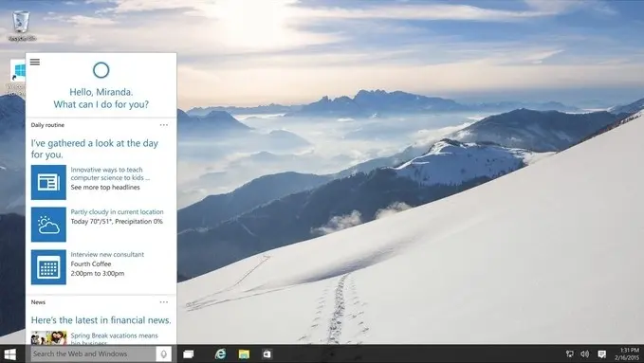
Task: Open the partly cloudy weather tile
Action: click(48, 225)
